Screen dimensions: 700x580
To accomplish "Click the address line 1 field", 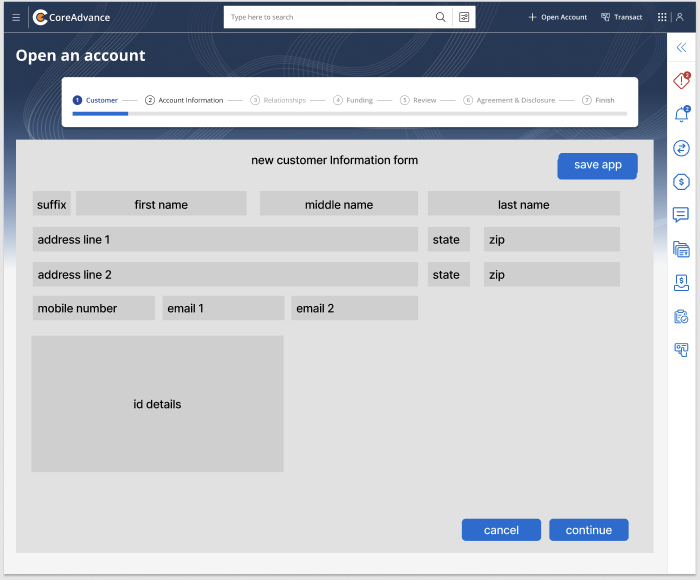I will pos(225,239).
